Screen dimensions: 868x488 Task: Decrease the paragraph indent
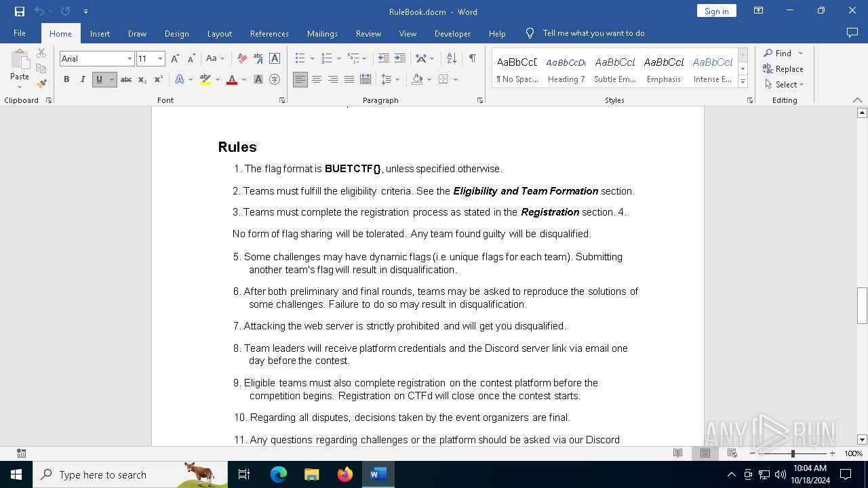pyautogui.click(x=384, y=59)
